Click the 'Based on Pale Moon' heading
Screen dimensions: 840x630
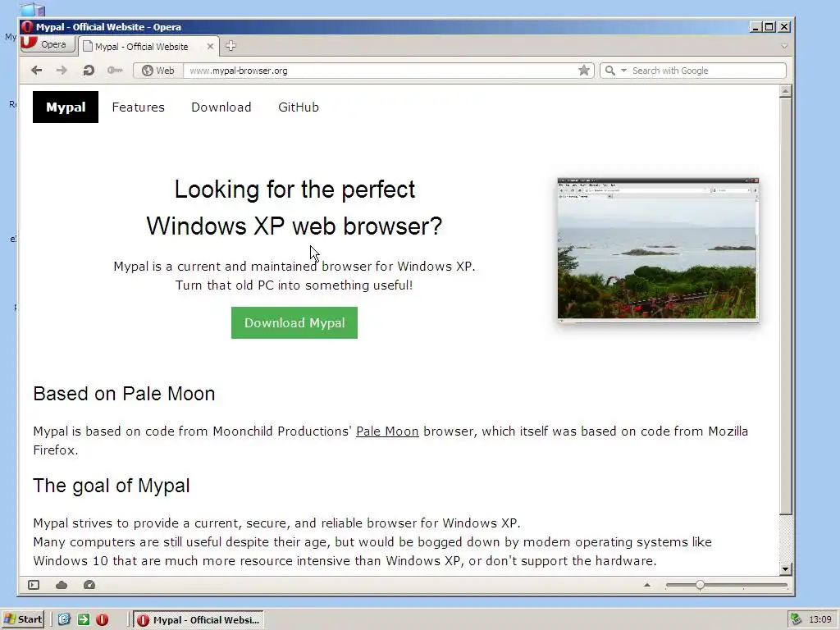click(125, 394)
